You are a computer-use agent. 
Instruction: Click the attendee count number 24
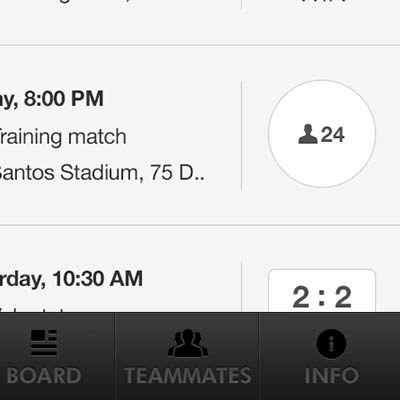click(332, 135)
